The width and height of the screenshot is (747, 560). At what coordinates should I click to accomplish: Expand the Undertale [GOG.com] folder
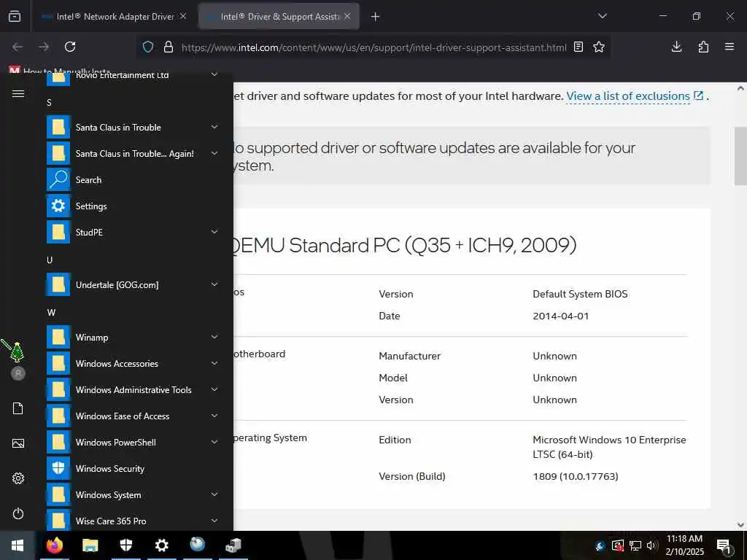[x=214, y=284]
